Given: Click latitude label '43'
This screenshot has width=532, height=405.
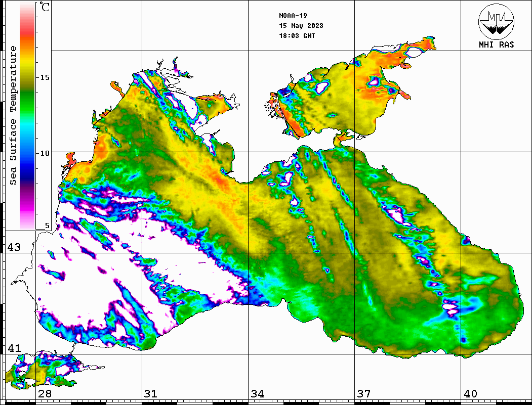Looking at the screenshot, I should point(14,247).
